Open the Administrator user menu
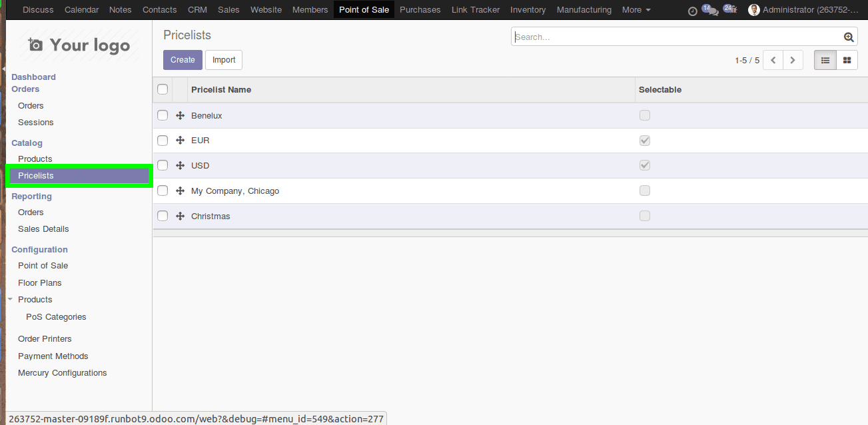Screen dimensions: 868x425 (x=804, y=10)
